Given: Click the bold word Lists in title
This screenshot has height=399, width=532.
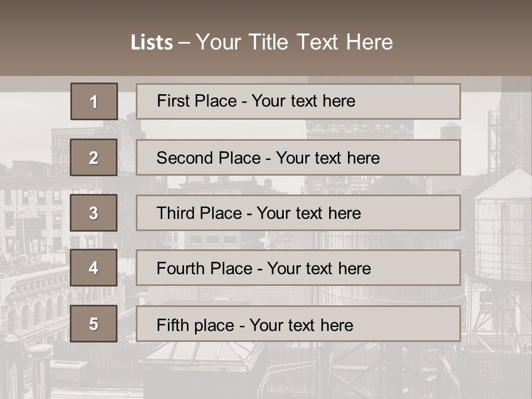Looking at the screenshot, I should click(x=151, y=43).
